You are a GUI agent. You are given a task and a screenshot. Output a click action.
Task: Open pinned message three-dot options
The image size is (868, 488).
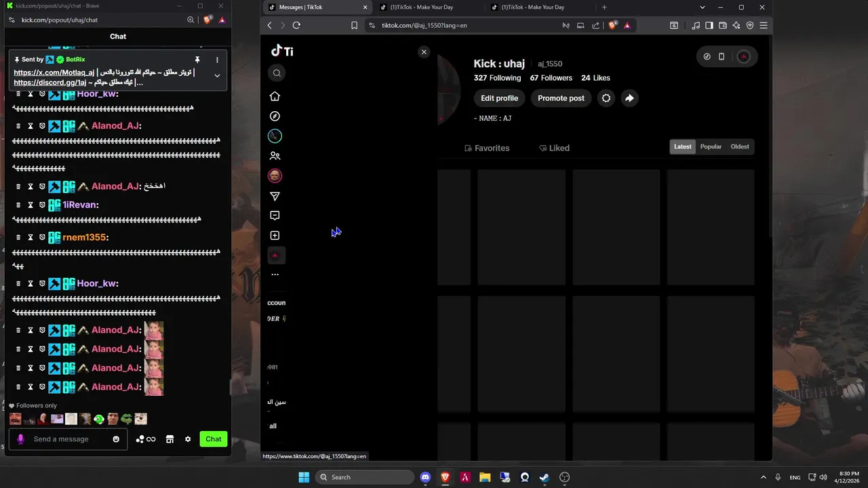click(217, 60)
